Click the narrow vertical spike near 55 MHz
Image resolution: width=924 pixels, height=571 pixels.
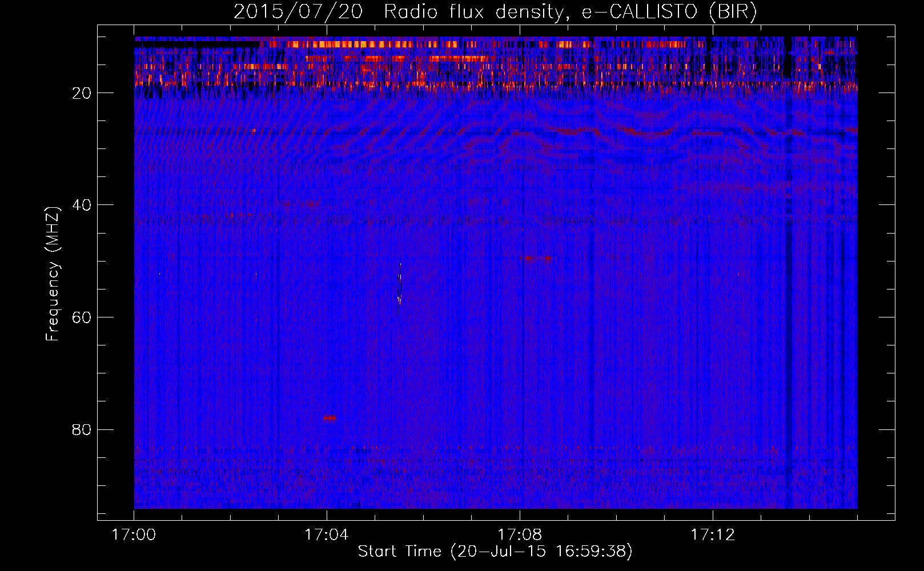(399, 288)
